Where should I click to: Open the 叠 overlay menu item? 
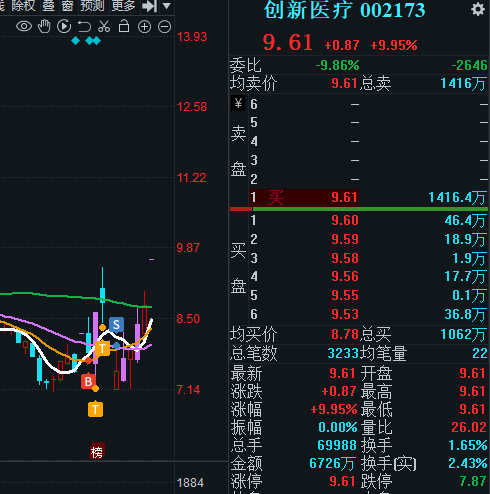click(x=48, y=6)
